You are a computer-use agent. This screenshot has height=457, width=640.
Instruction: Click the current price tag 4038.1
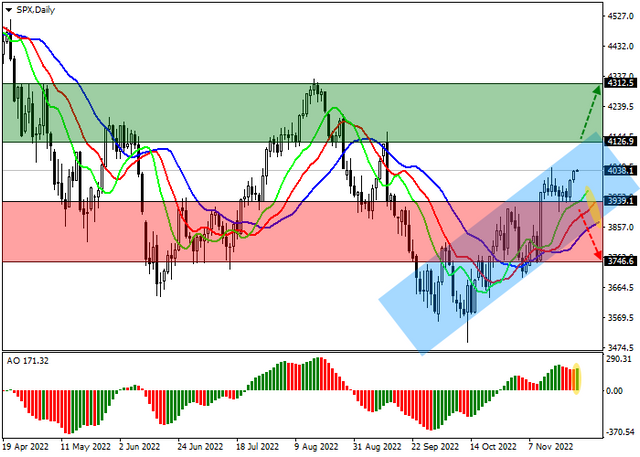(621, 171)
